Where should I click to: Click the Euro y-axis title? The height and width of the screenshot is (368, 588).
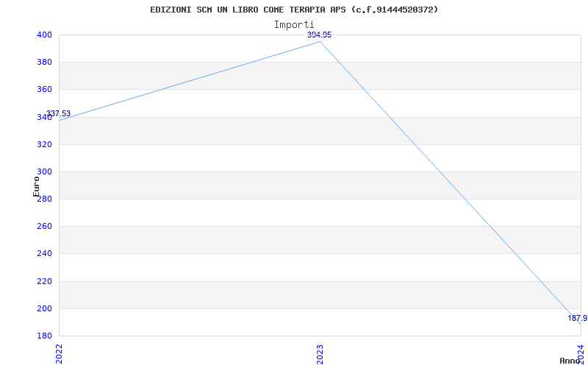[x=36, y=187]
